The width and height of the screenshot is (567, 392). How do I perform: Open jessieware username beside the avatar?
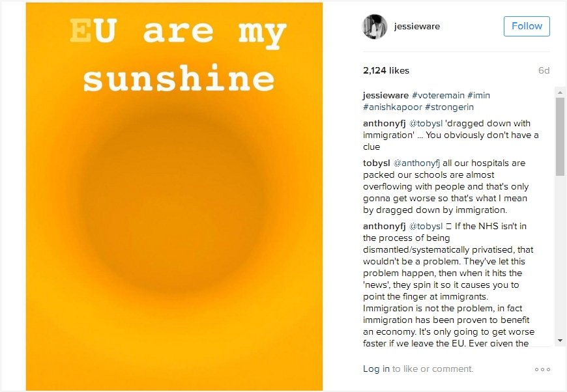click(x=417, y=27)
